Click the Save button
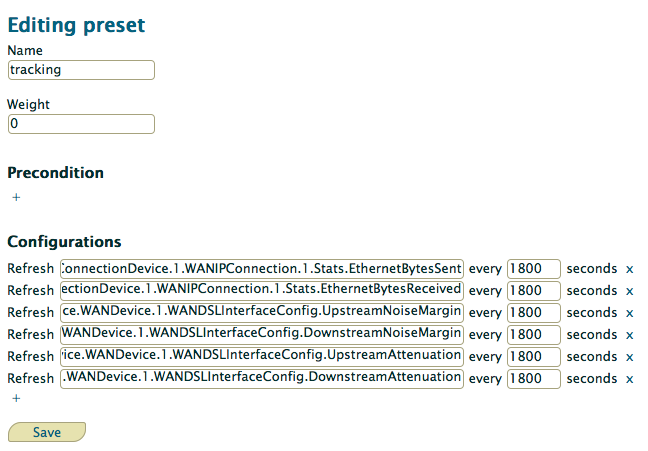This screenshot has height=451, width=648. 47,432
